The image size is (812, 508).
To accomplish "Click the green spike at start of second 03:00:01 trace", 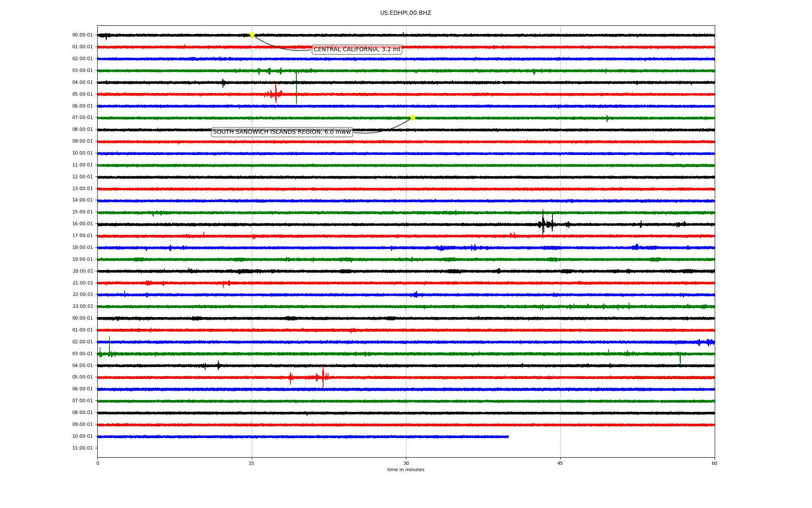I will click(x=109, y=347).
